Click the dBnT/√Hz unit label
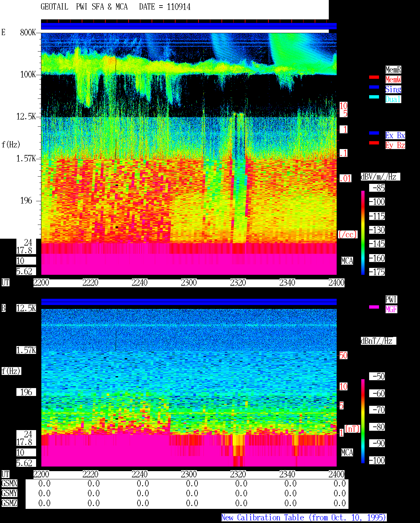The height and width of the screenshot is (523, 420). (378, 341)
